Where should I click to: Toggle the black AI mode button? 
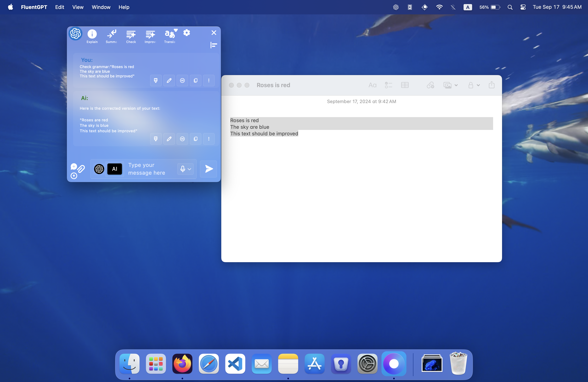pos(115,169)
